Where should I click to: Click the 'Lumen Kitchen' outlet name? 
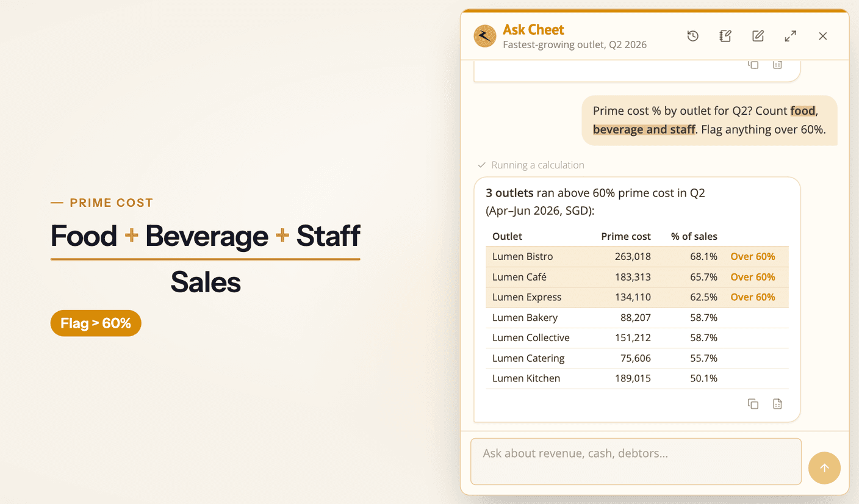[x=526, y=378]
